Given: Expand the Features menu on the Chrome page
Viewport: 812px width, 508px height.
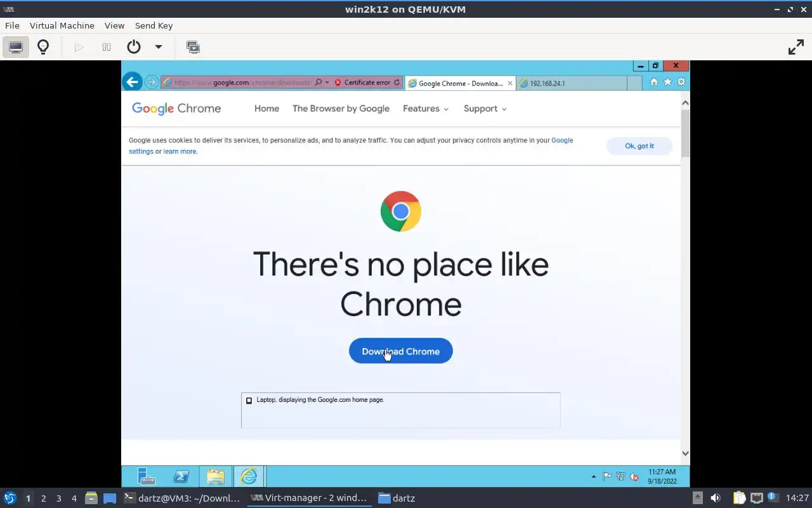Looking at the screenshot, I should pyautogui.click(x=426, y=109).
